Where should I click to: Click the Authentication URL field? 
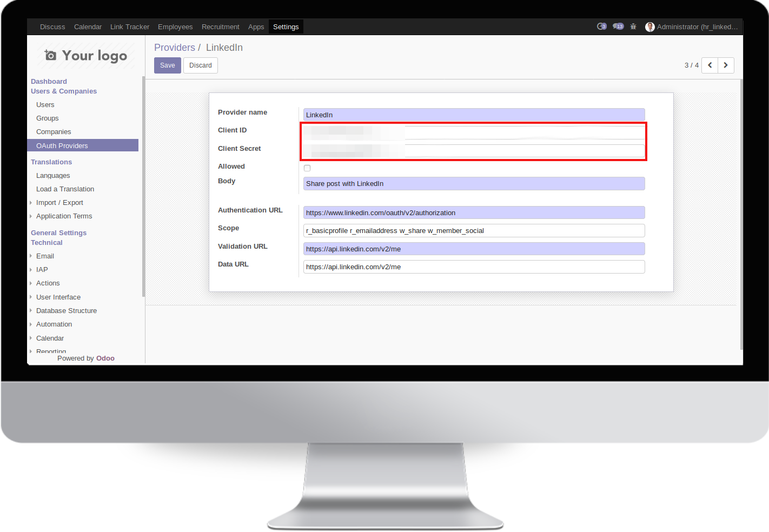[x=474, y=212]
